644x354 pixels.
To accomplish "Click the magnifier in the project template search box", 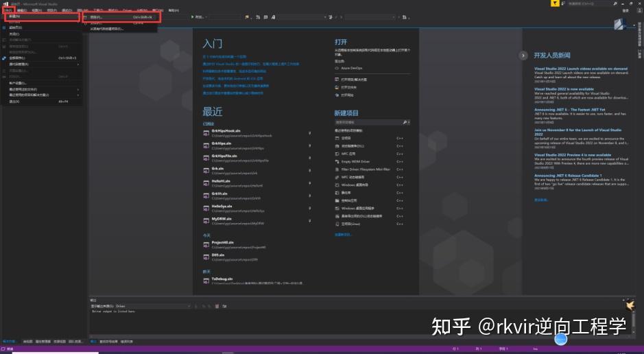I will [405, 122].
